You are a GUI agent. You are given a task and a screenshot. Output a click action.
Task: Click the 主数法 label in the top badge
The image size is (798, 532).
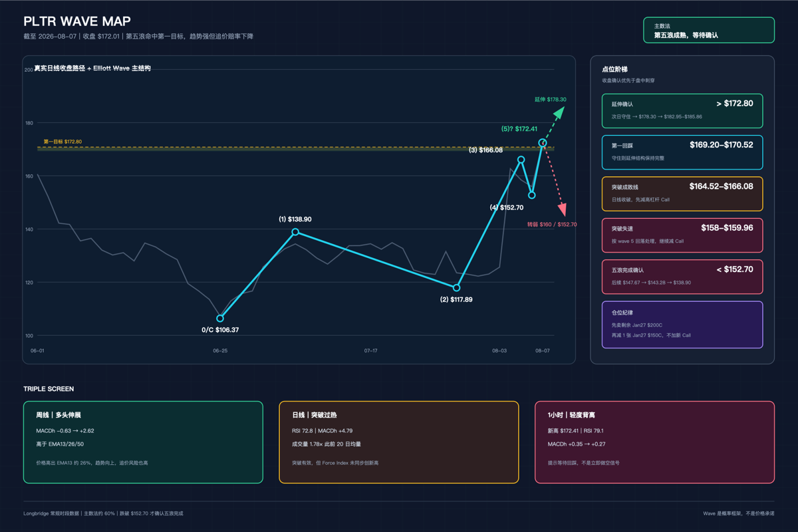(662, 26)
